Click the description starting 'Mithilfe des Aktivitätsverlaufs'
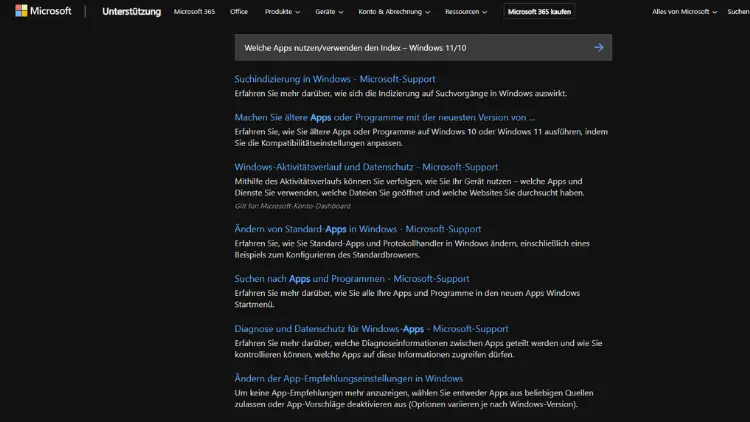The image size is (750, 422). pos(409,187)
